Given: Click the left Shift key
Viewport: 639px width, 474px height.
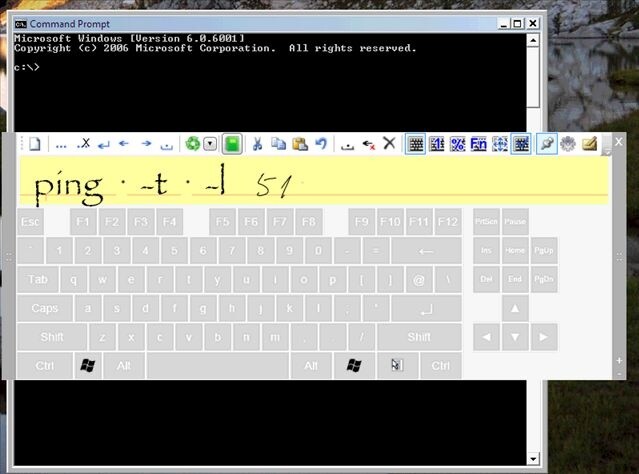Looking at the screenshot, I should click(x=52, y=337).
